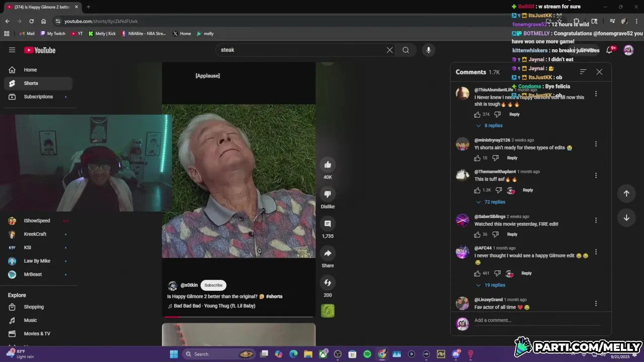Viewport: 644px width, 362px height.
Task: Click the #shorts hashtag link
Action: [274, 297]
